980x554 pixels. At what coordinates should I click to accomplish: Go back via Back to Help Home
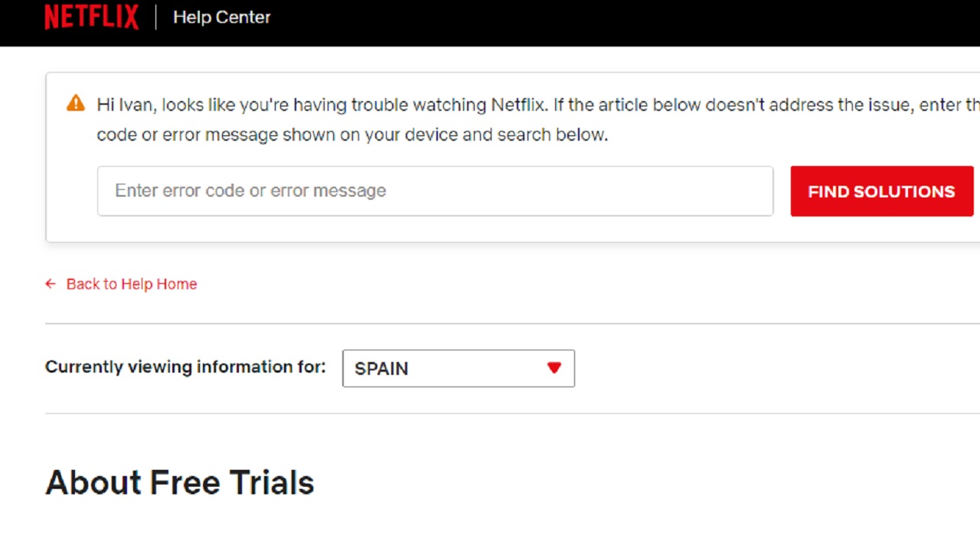click(131, 284)
